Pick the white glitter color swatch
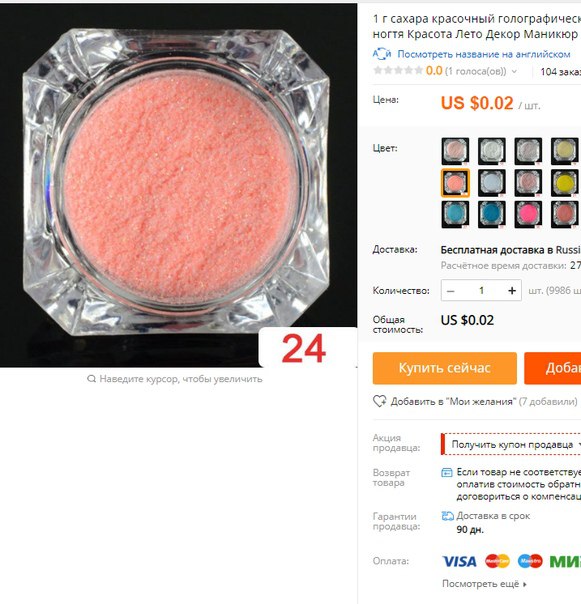Viewport: 581px width, 604px height. [x=492, y=151]
